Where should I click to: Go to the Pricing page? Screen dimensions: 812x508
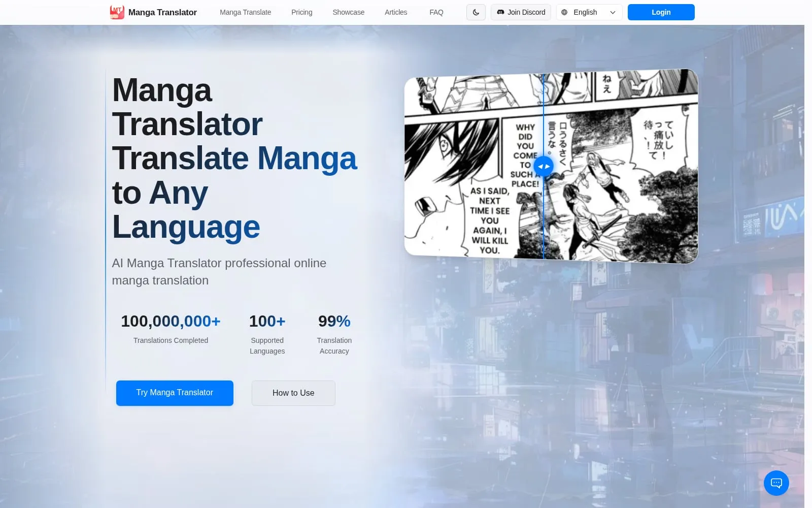[x=301, y=12]
